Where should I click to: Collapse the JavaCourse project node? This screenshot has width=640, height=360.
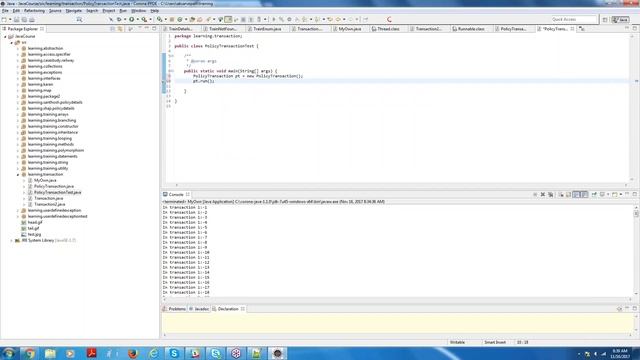coord(5,36)
